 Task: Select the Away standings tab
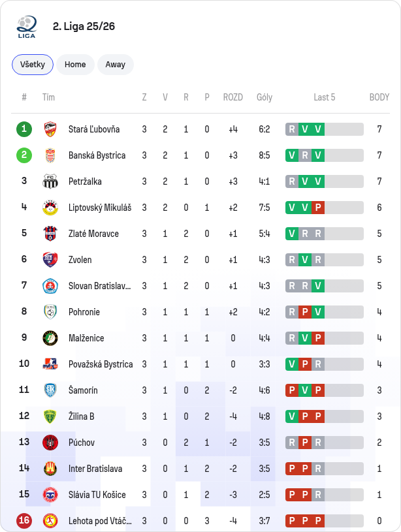point(116,65)
